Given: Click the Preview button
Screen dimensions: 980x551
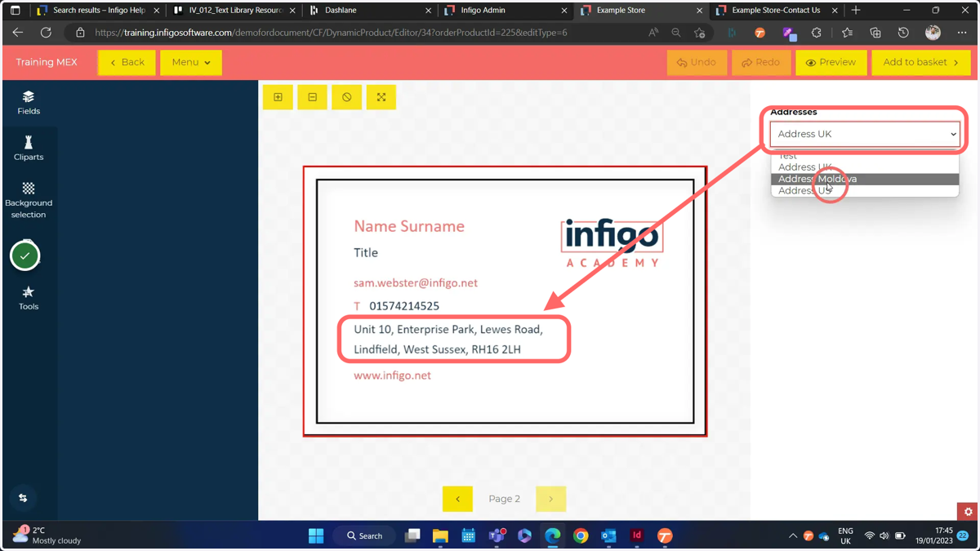Looking at the screenshot, I should point(831,62).
